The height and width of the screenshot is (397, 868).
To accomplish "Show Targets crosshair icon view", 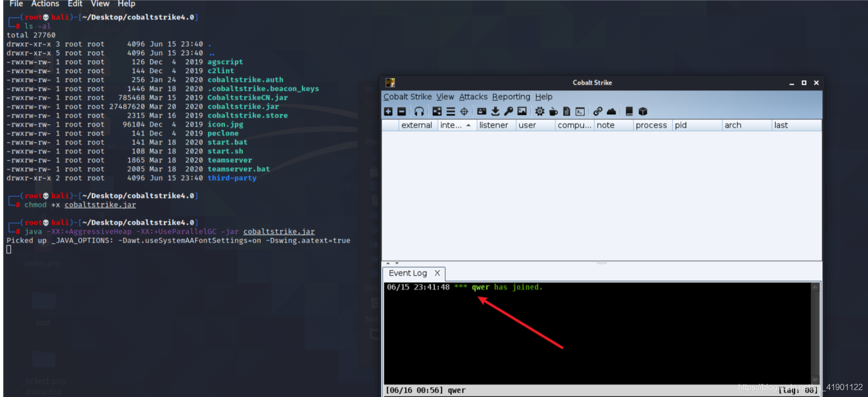I will 464,111.
